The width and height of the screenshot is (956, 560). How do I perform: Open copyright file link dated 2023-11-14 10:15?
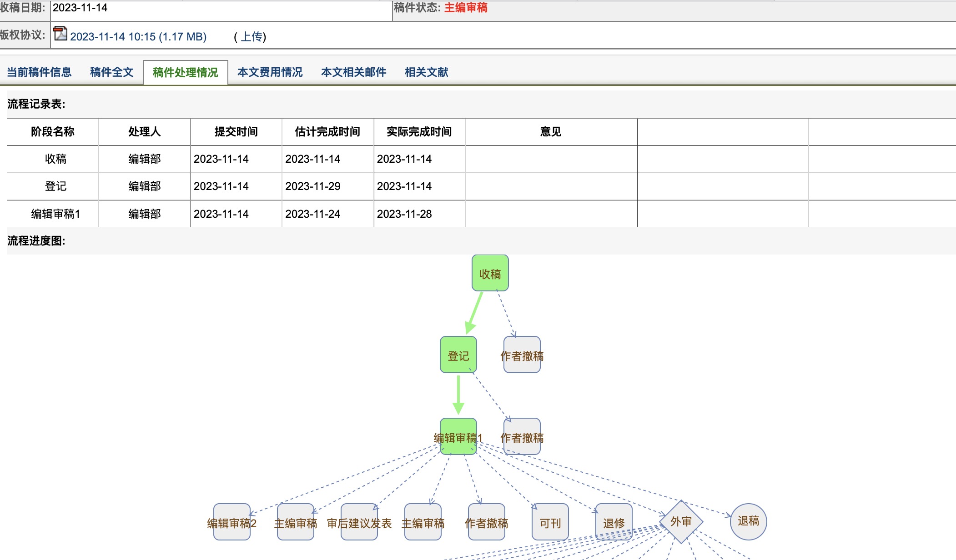[x=138, y=36]
